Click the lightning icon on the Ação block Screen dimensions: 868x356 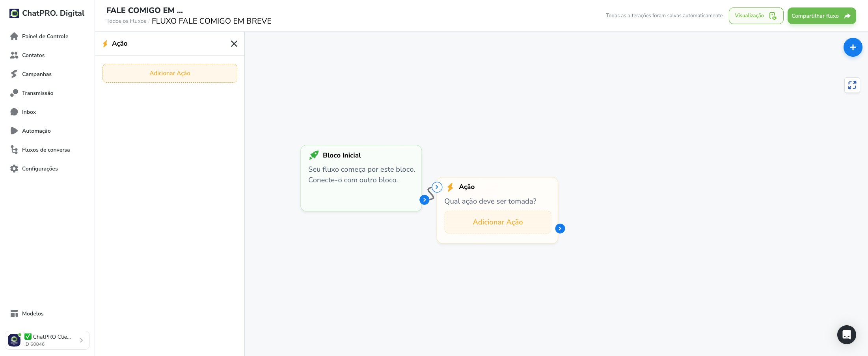[x=450, y=187]
